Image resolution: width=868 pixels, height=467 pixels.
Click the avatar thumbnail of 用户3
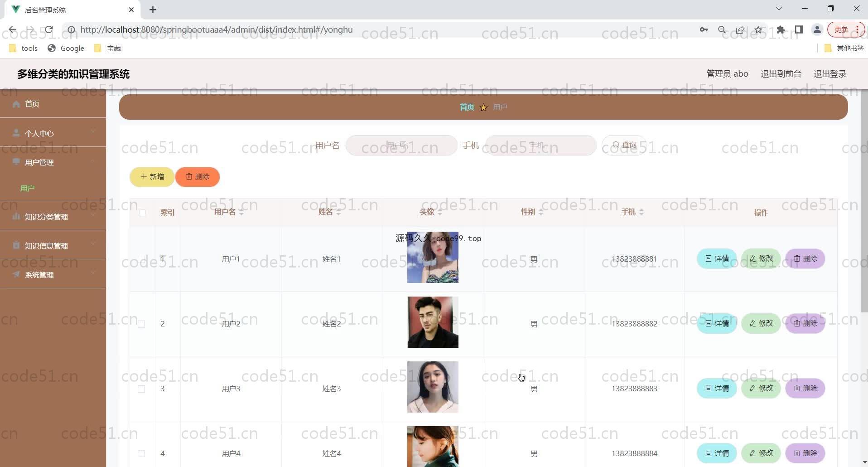coord(433,387)
